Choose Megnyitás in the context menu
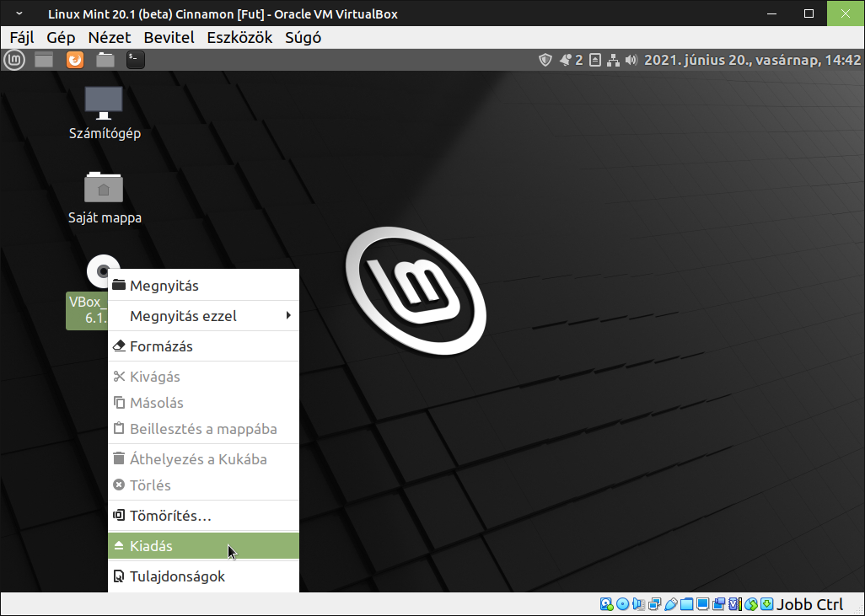The image size is (865, 616). tap(203, 286)
